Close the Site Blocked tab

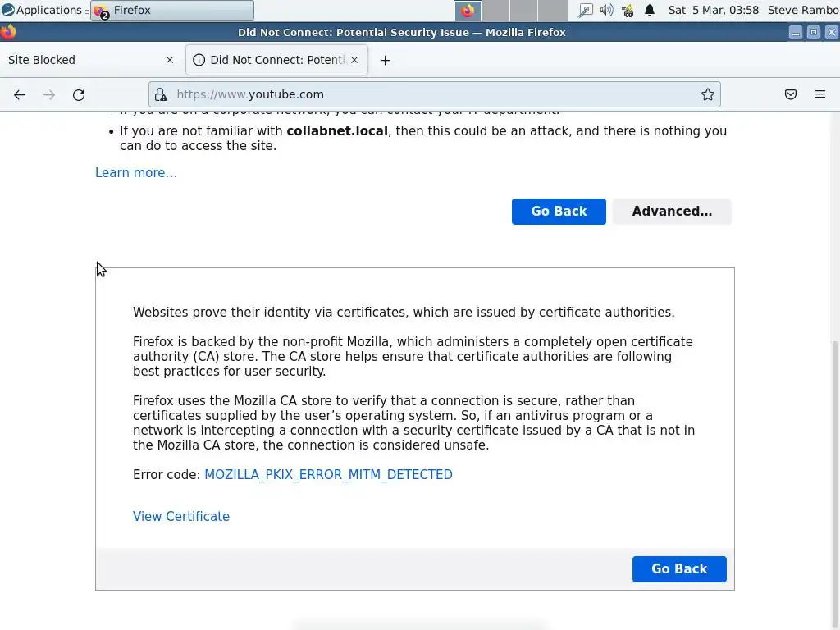pos(170,60)
